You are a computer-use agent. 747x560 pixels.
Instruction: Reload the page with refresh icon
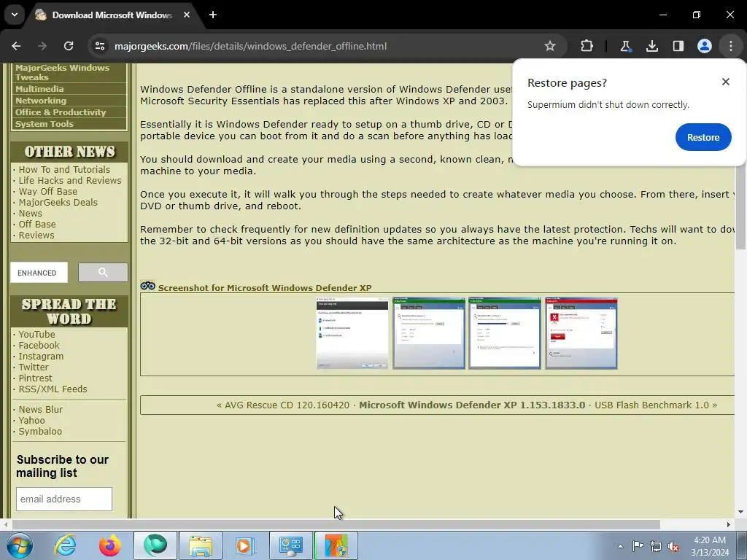tap(69, 46)
